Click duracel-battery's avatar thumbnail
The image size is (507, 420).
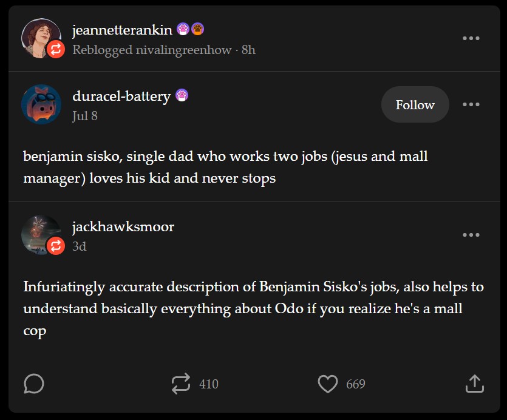[41, 104]
